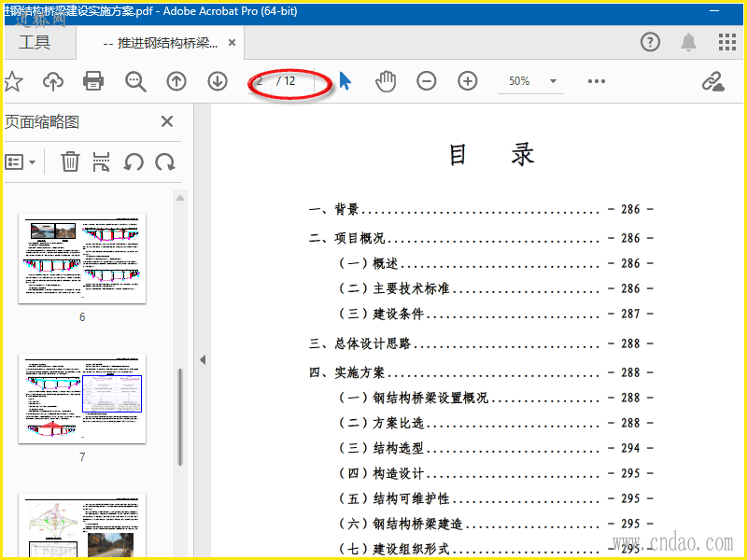This screenshot has height=560, width=747.
Task: Click the （四）构造设计 entry
Action: tap(496, 473)
